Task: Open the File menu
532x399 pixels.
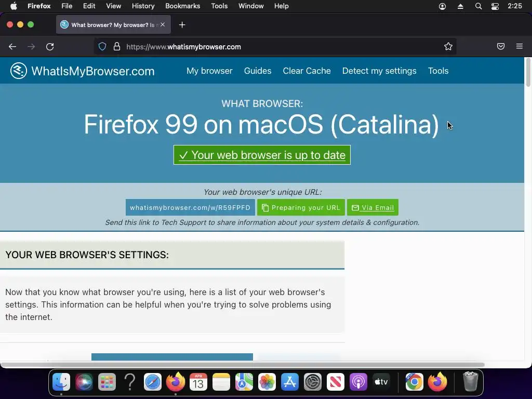Action: [67, 6]
